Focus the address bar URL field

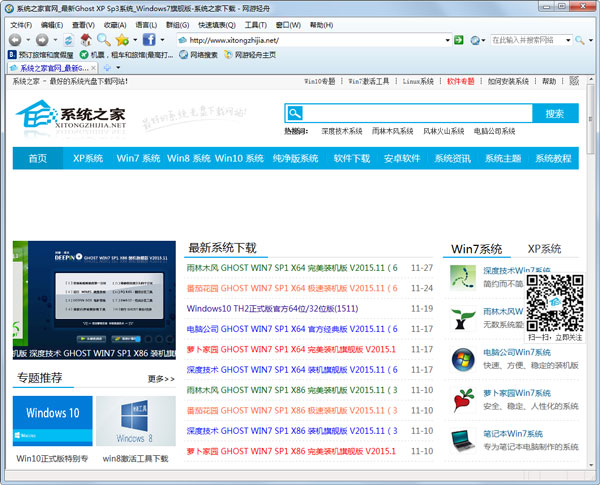click(x=316, y=40)
